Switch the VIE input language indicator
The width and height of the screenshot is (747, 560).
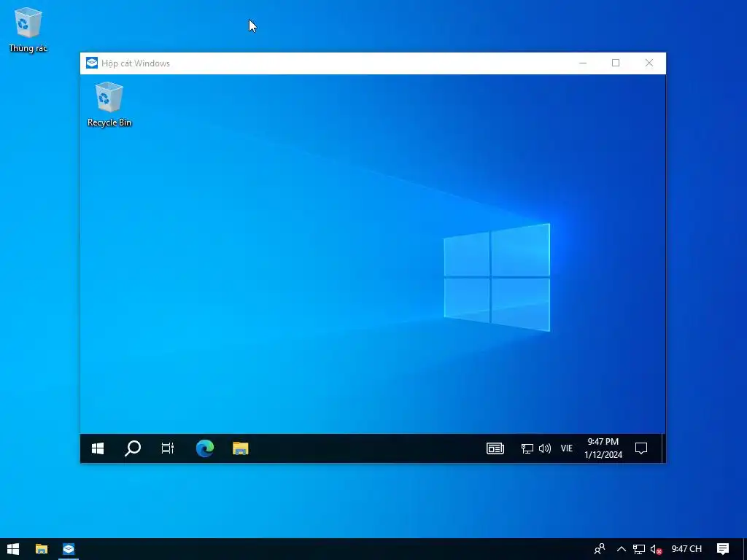pyautogui.click(x=566, y=448)
